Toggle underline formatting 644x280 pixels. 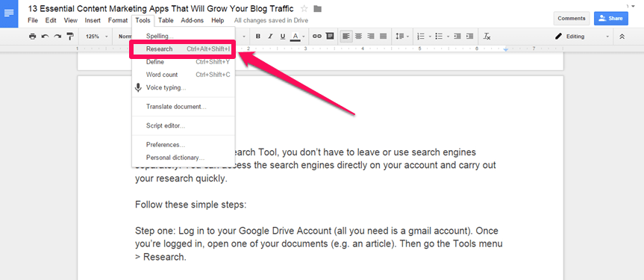click(283, 36)
